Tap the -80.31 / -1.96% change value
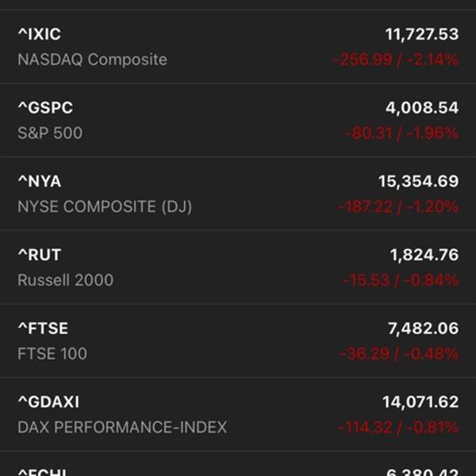 pos(401,133)
